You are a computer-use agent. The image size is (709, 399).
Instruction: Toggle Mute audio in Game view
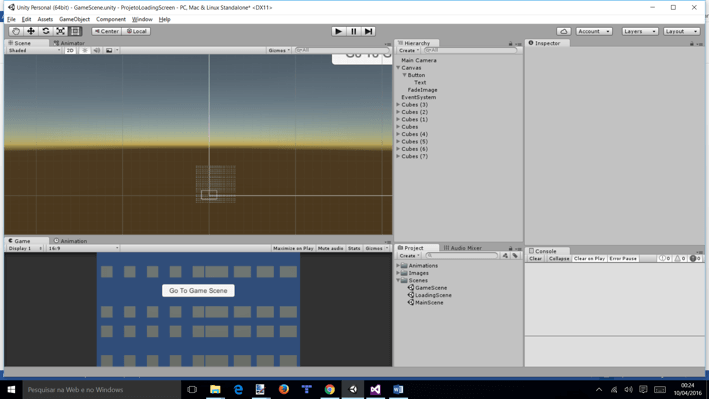coord(331,248)
